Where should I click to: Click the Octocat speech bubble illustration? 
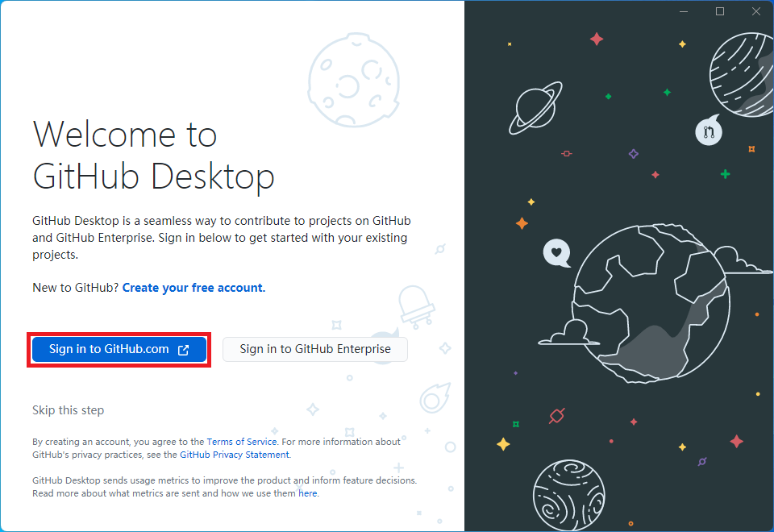[x=708, y=131]
